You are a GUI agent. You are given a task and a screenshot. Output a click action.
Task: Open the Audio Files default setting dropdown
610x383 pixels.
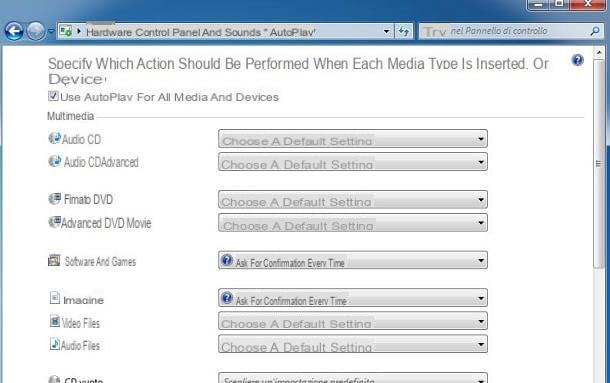click(353, 344)
